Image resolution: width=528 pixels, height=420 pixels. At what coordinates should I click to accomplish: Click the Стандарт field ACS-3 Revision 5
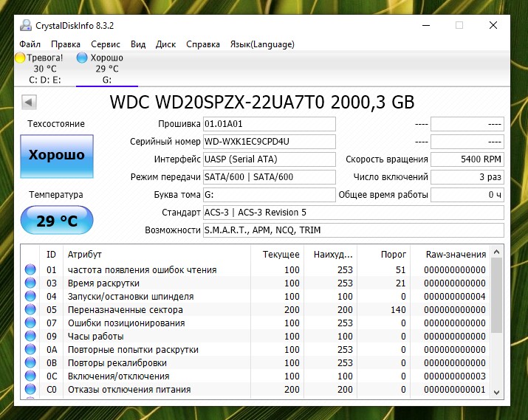point(354,213)
